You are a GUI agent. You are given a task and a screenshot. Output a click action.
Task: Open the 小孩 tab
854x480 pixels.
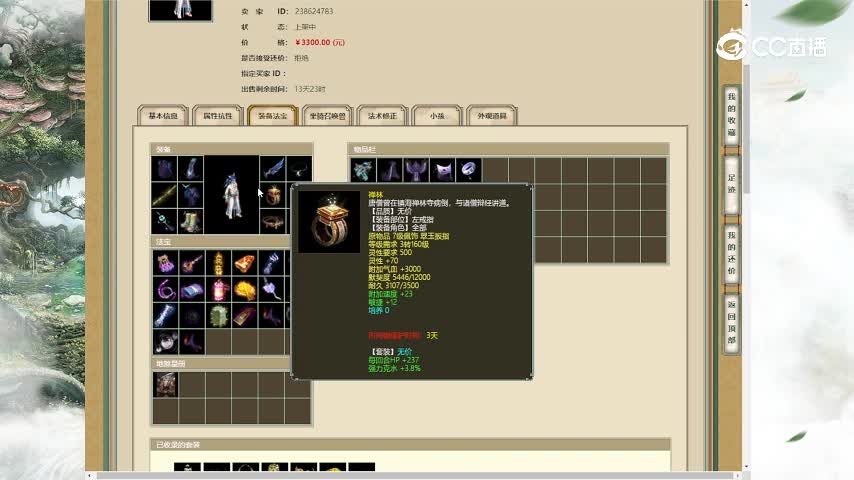tap(437, 116)
